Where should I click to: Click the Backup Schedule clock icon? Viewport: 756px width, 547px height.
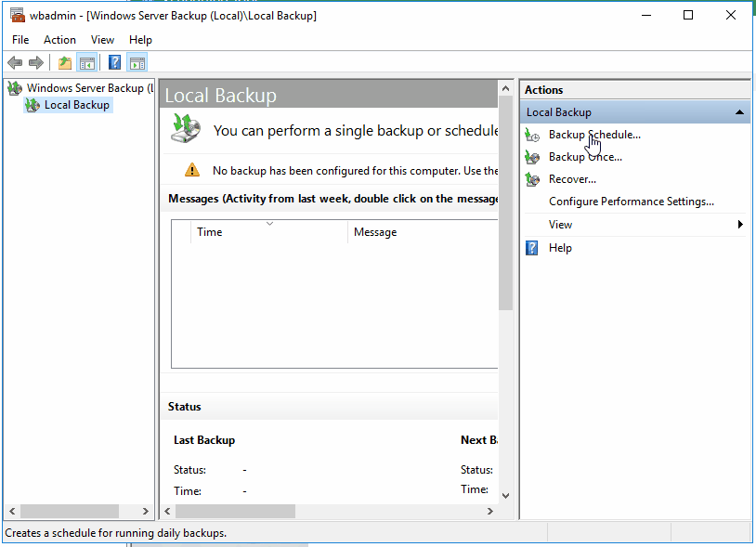[532, 134]
